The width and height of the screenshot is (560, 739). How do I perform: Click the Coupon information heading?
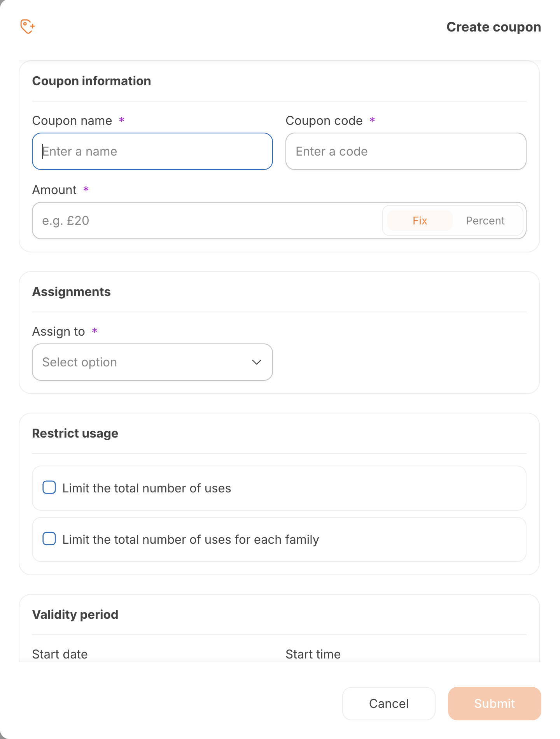pos(91,81)
